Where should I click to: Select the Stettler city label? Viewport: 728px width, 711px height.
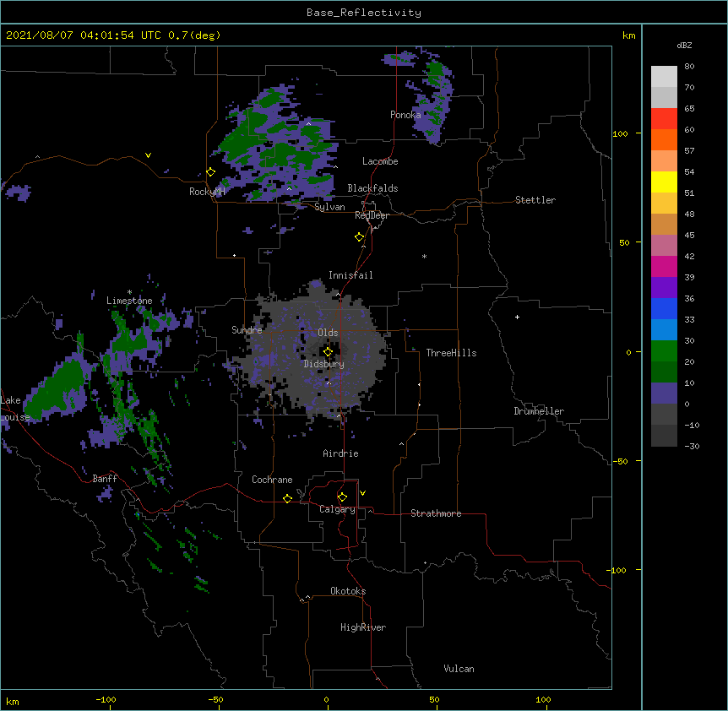pyautogui.click(x=535, y=200)
